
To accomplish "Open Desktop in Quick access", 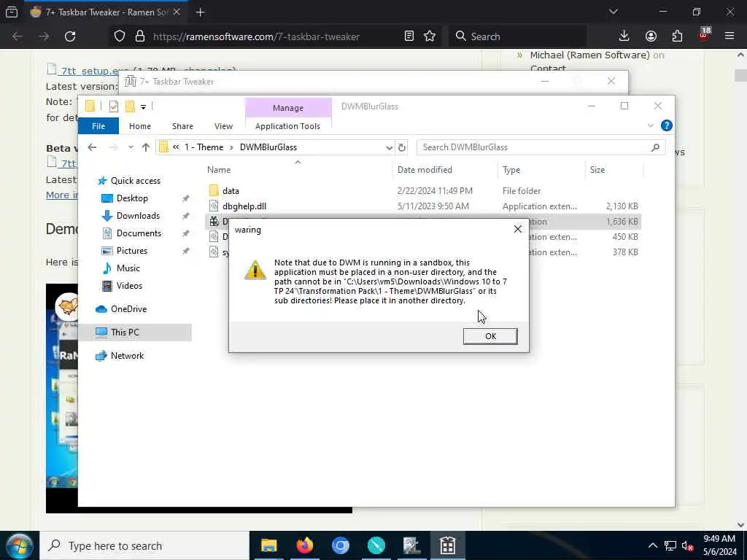I will pyautogui.click(x=132, y=198).
